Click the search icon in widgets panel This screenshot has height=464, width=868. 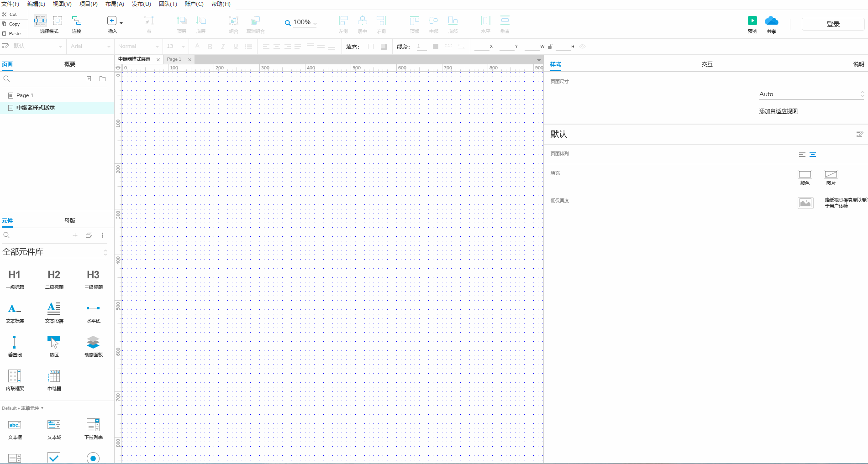(x=6, y=235)
